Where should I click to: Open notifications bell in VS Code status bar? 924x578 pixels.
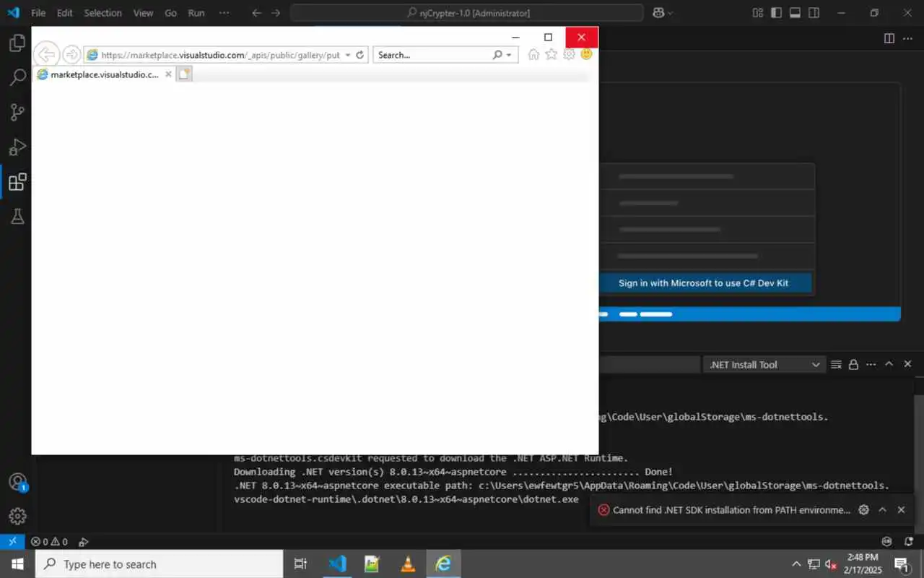[x=908, y=542]
